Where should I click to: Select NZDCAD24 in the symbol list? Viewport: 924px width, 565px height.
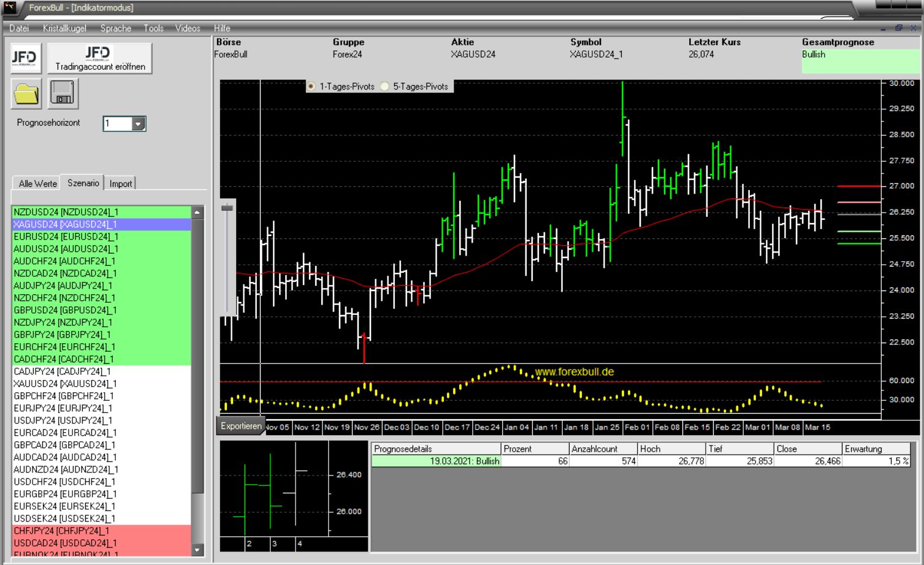102,273
